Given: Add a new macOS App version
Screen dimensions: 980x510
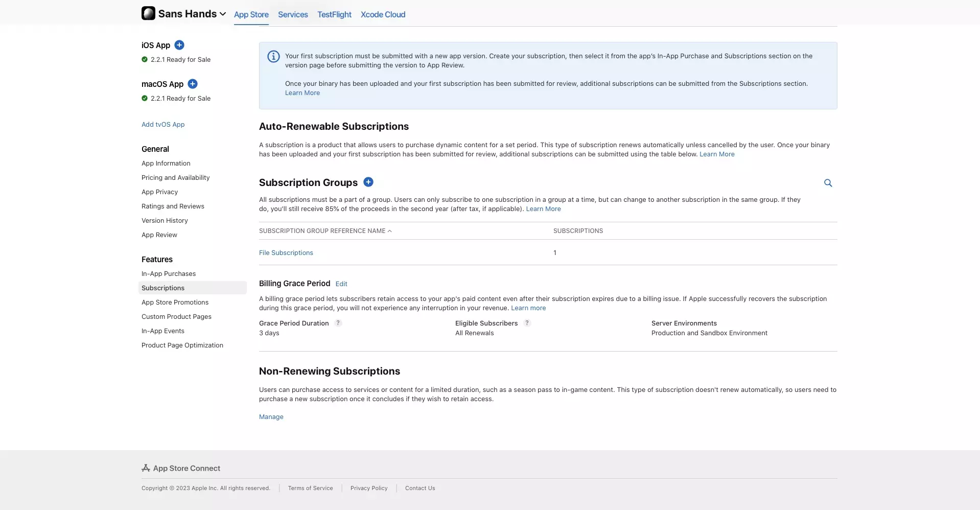Looking at the screenshot, I should pos(193,84).
